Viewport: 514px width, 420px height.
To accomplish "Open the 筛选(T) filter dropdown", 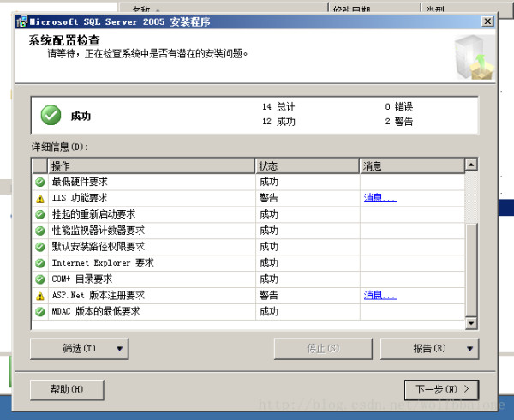I will pos(80,349).
